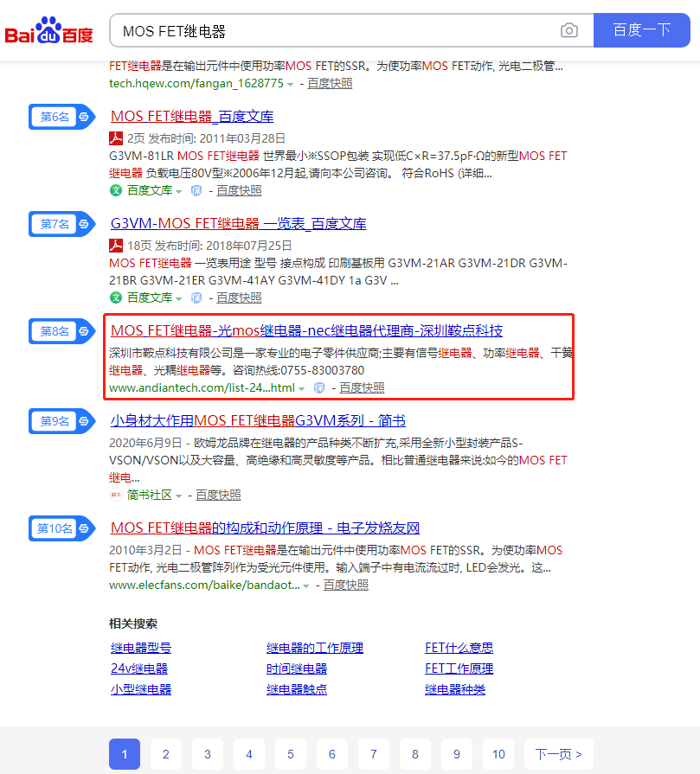Screen dimensions: 700x774
Task: Click 下一页 to go to next page
Action: point(559,754)
